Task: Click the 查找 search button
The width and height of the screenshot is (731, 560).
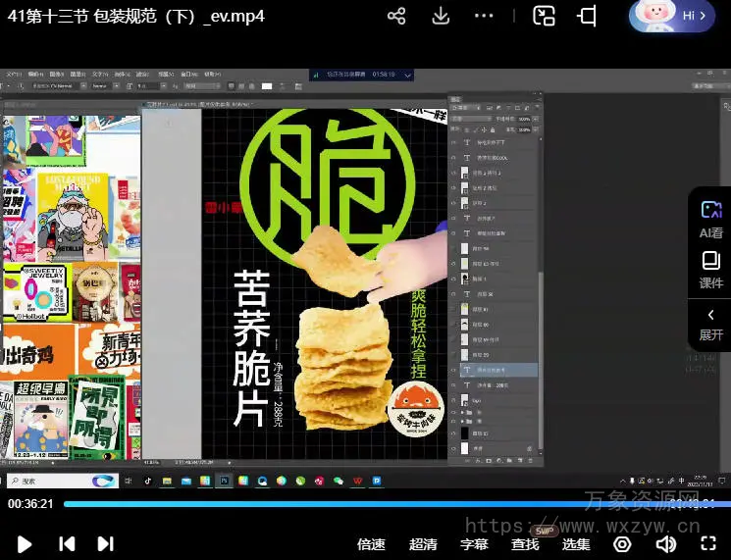Action: point(525,544)
